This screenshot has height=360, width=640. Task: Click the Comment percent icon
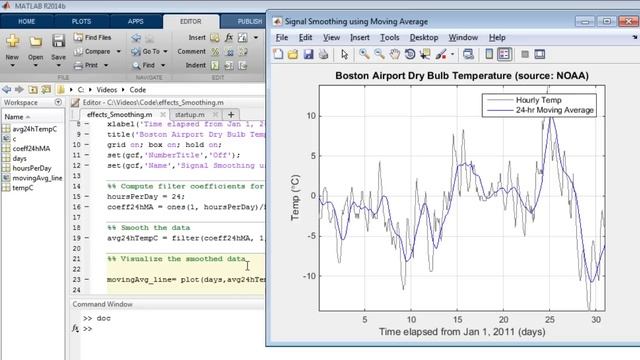(x=215, y=51)
